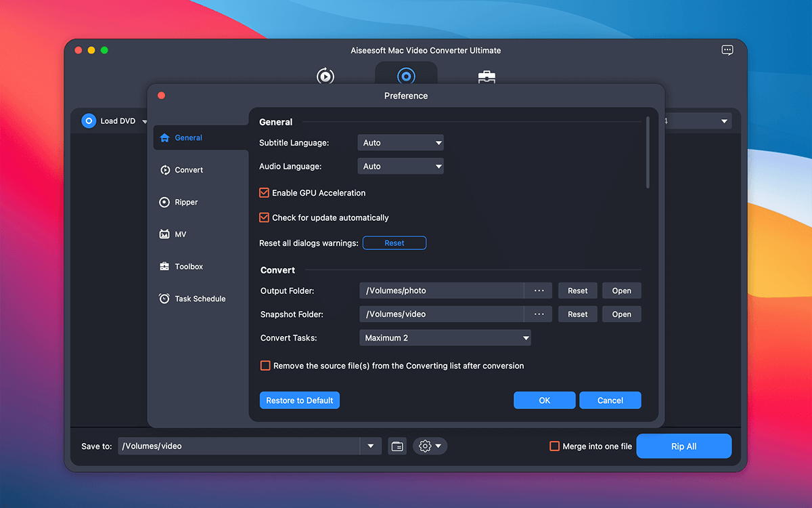Image resolution: width=812 pixels, height=508 pixels.
Task: Open the Toolbox briefcase icon in top toolbar
Action: click(487, 77)
